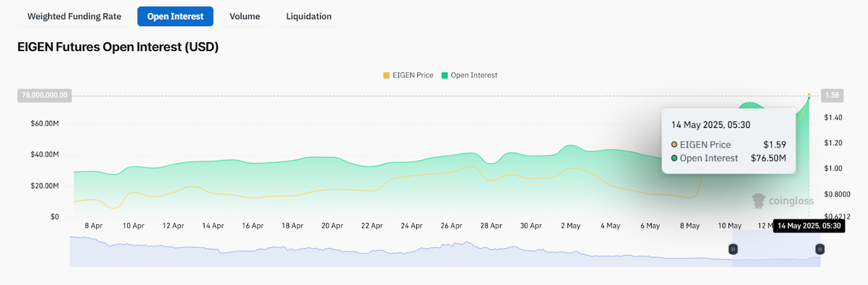
Task: Click the EIGEN Futures Open Interest title
Action: pyautogui.click(x=118, y=47)
